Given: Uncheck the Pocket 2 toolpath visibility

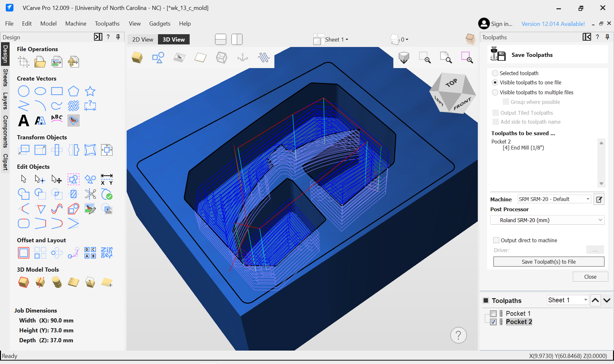Looking at the screenshot, I should click(493, 322).
